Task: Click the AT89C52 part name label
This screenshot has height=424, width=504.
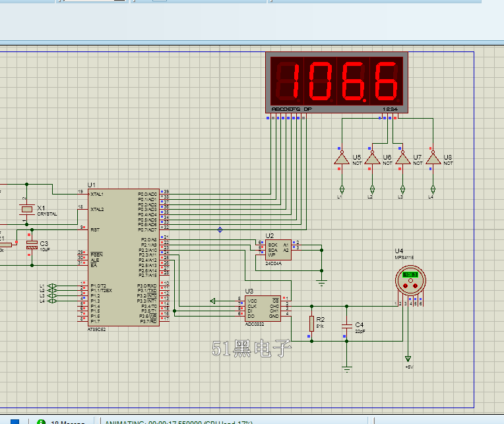Action: pyautogui.click(x=97, y=330)
